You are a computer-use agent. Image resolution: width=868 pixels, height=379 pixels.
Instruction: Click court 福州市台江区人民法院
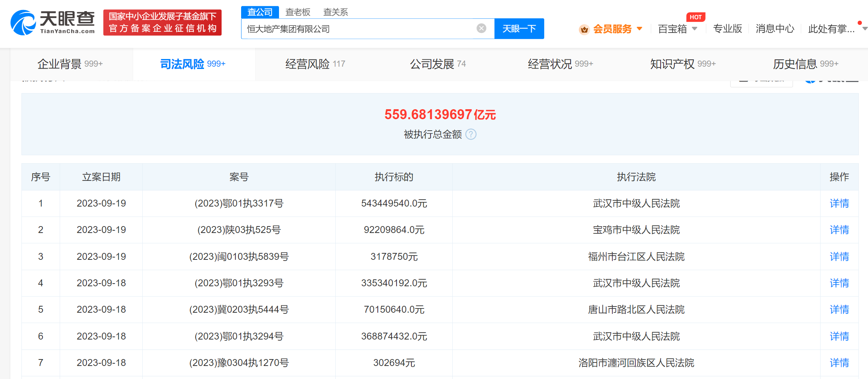pyautogui.click(x=636, y=257)
